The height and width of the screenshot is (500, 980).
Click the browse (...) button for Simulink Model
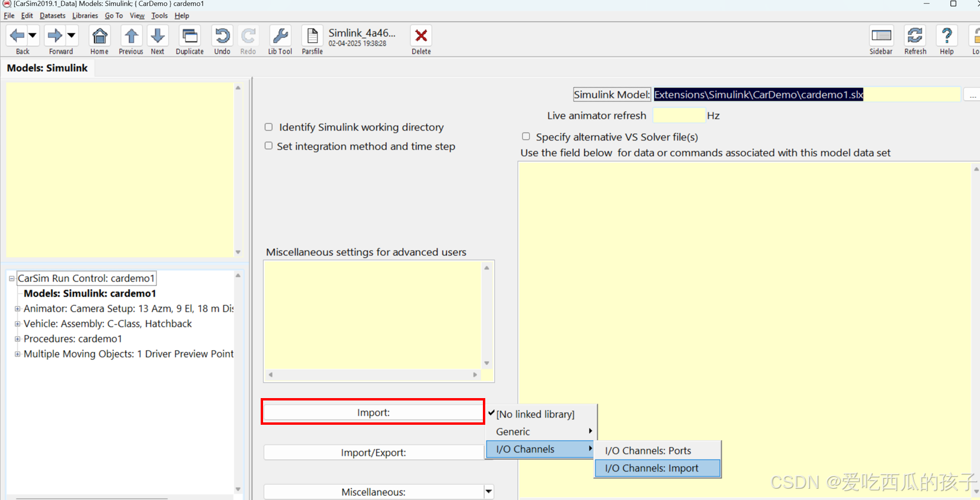(972, 94)
